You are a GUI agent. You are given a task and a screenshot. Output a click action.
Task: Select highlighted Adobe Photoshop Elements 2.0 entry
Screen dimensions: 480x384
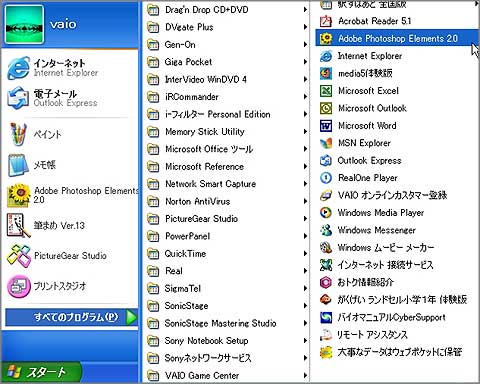pos(396,38)
